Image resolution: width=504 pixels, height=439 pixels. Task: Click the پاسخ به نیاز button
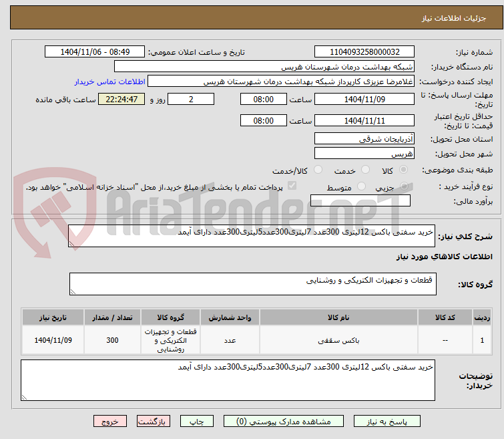pos(387,422)
